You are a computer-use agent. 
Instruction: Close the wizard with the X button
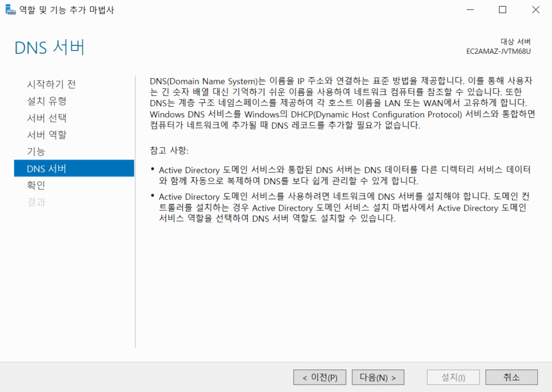(x=535, y=10)
